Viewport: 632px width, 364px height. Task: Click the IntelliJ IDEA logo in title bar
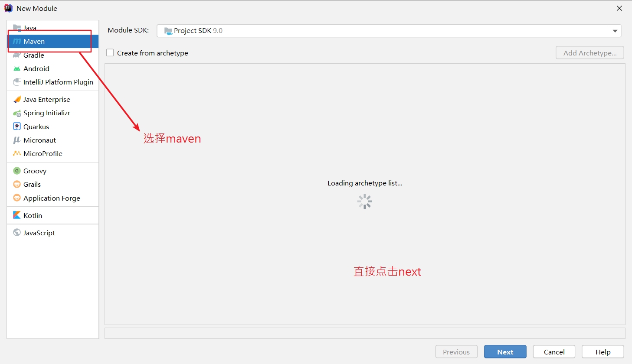pos(8,8)
